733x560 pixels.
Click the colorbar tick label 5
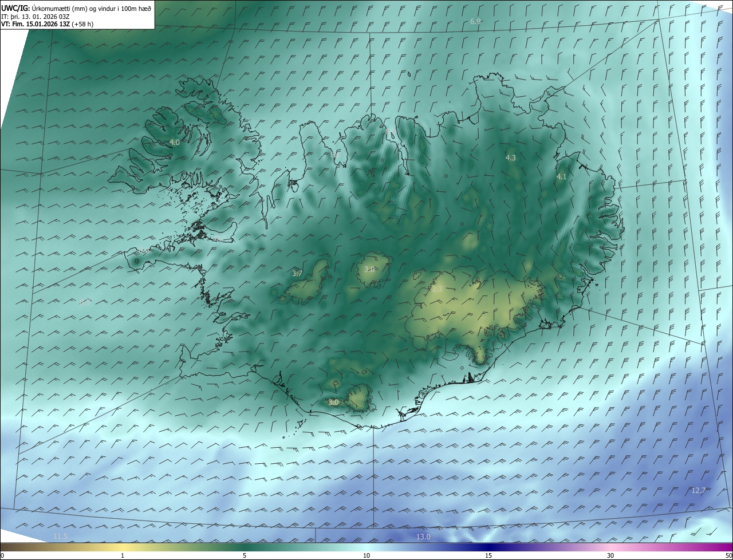(245, 555)
